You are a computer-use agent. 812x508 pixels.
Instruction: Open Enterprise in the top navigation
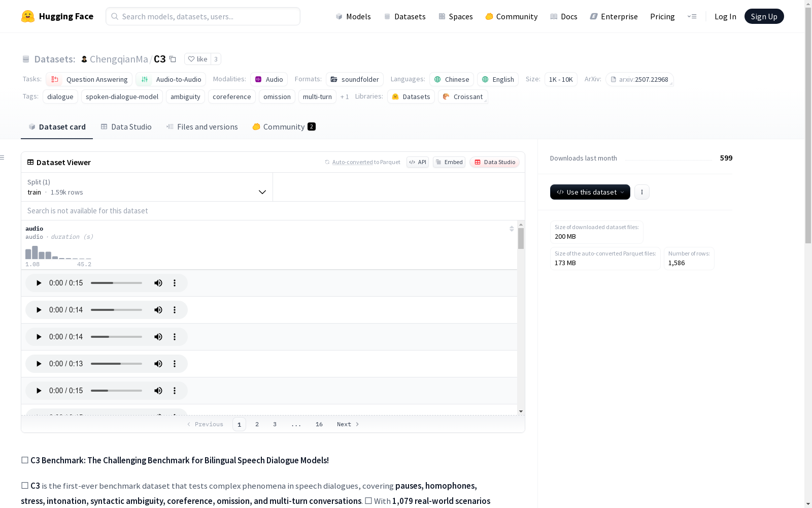coord(614,16)
